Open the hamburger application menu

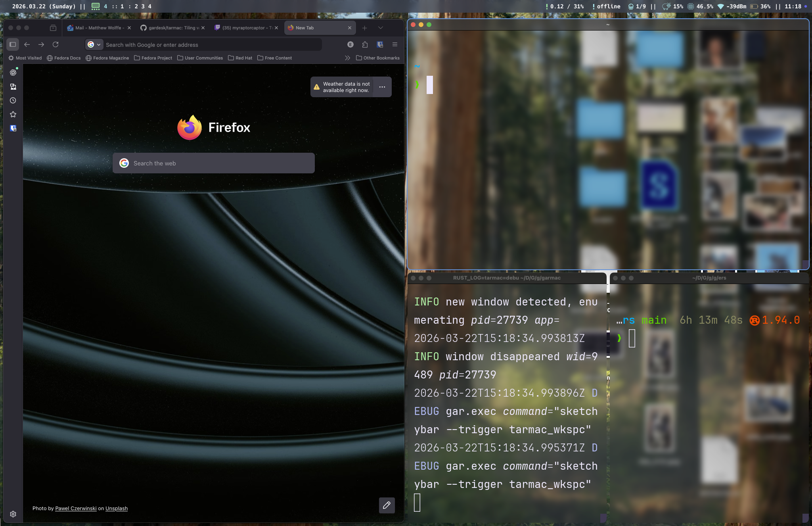(x=395, y=44)
